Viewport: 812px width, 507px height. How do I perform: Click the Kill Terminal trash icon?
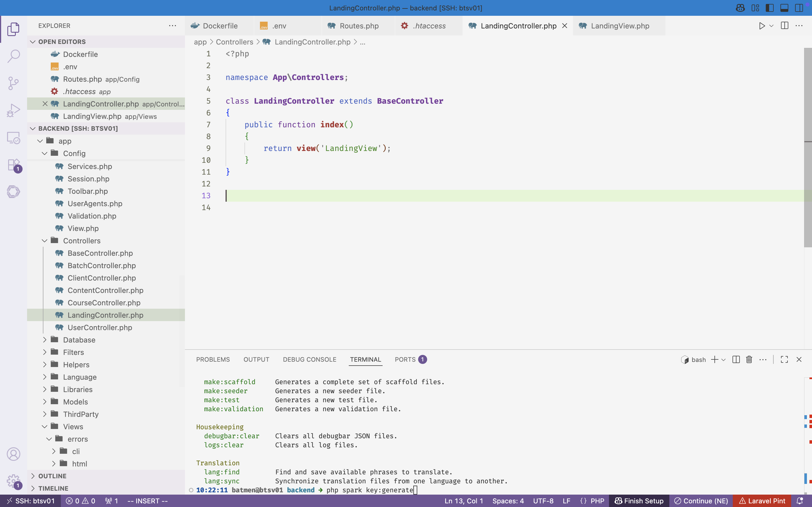pos(749,359)
